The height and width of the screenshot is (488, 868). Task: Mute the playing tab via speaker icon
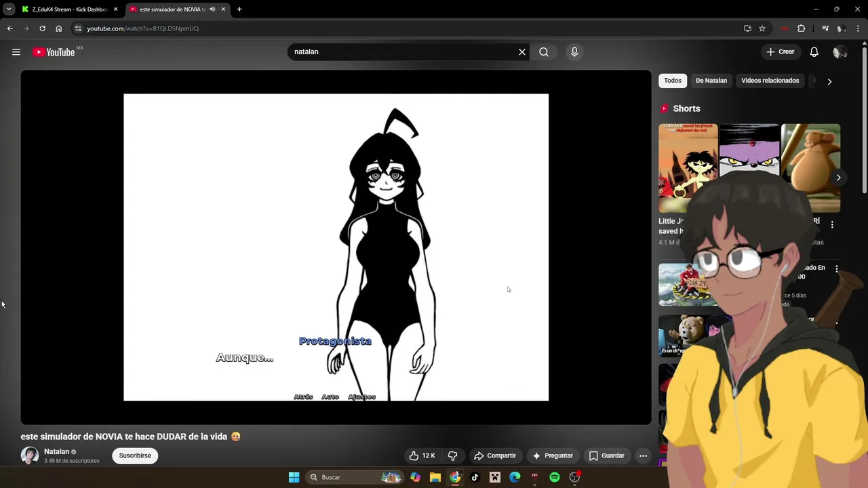click(212, 9)
